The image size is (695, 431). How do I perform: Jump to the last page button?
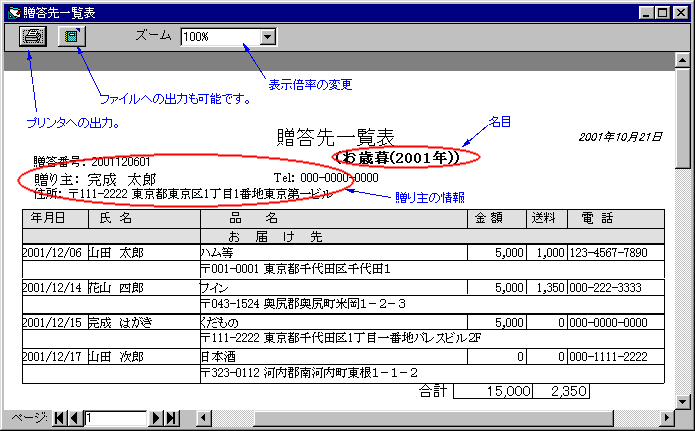[171, 418]
